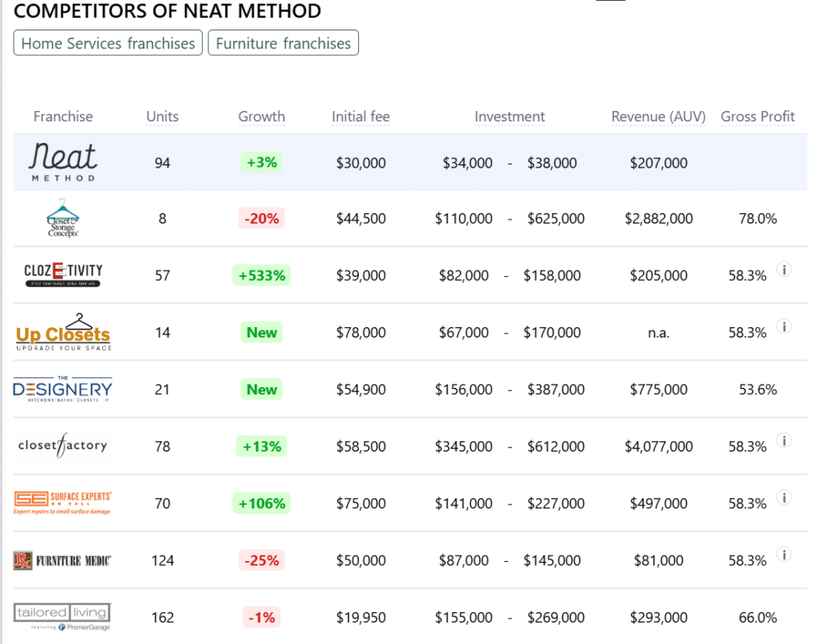Open Closet & Storage Concepts logo
Viewport: 817px width, 644px height.
click(62, 219)
